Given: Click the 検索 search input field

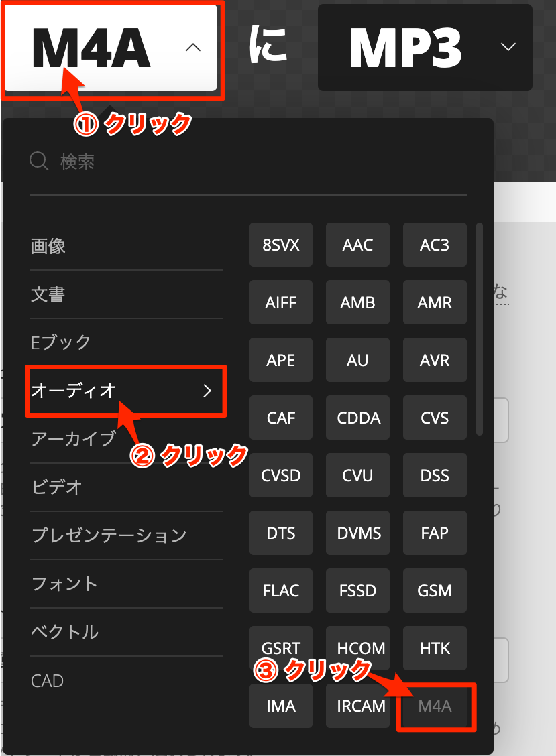Looking at the screenshot, I should pyautogui.click(x=101, y=161).
